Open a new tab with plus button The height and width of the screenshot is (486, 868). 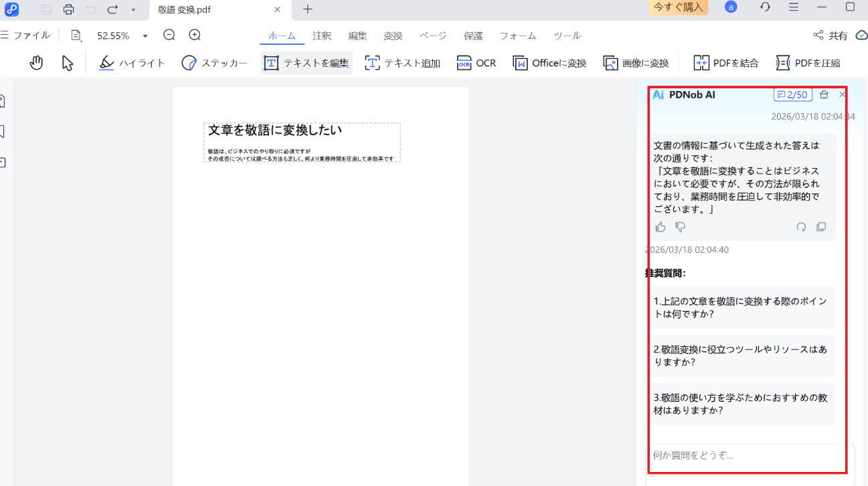307,9
